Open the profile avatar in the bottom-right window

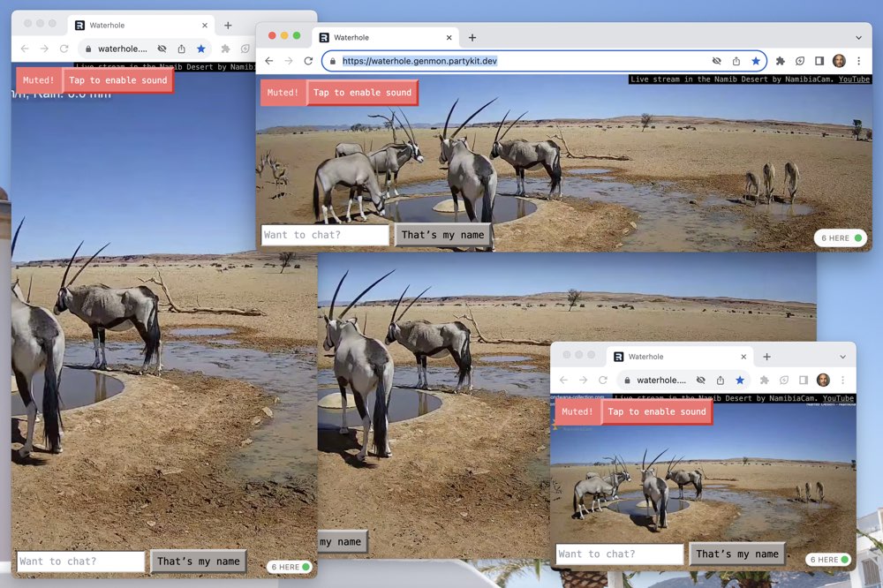click(823, 381)
